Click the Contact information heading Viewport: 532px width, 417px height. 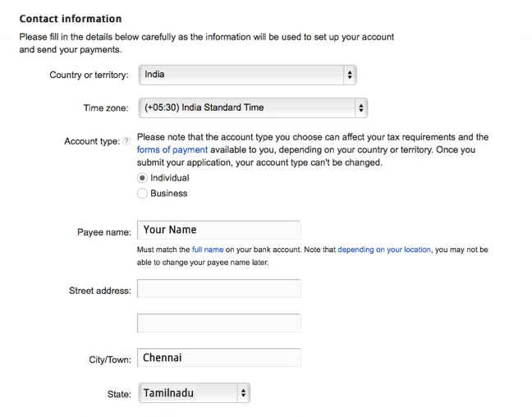(x=70, y=19)
